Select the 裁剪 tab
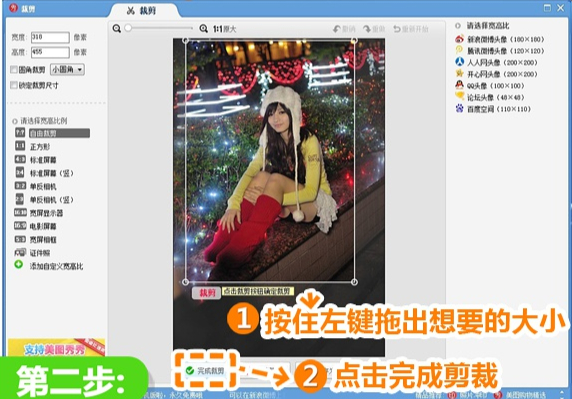This screenshot has height=399, width=572. tap(142, 11)
